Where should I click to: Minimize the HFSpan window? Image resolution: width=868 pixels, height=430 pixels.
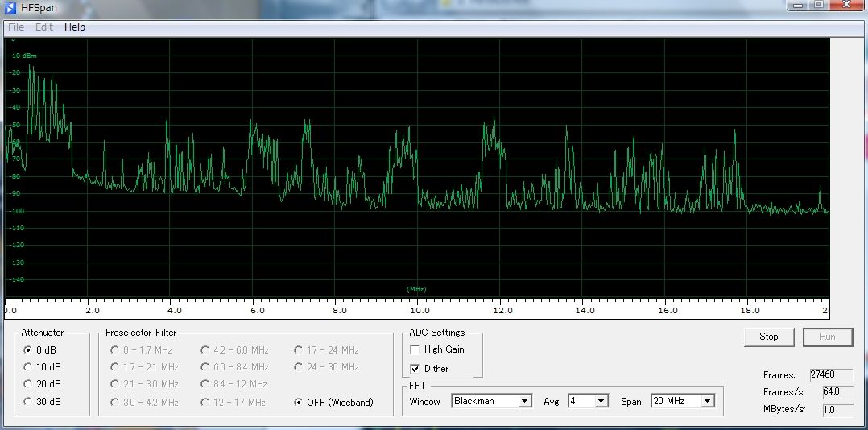coord(800,4)
